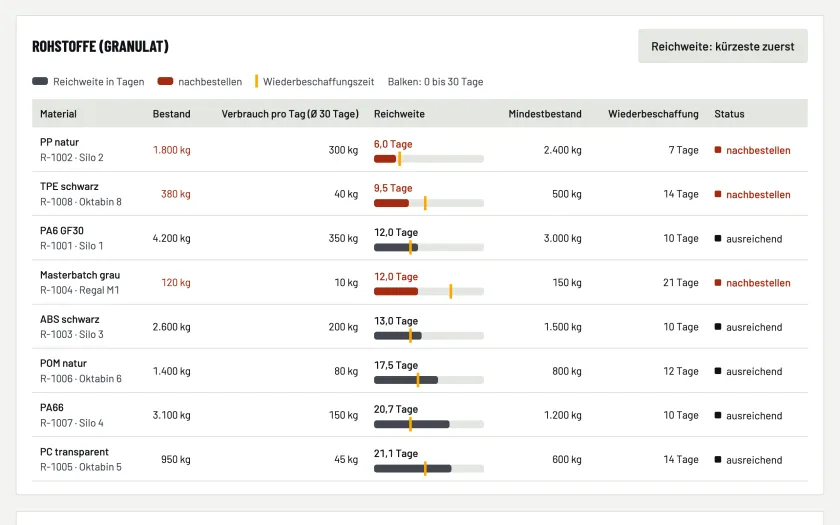
Task: Click the Material column header
Action: (x=58, y=114)
